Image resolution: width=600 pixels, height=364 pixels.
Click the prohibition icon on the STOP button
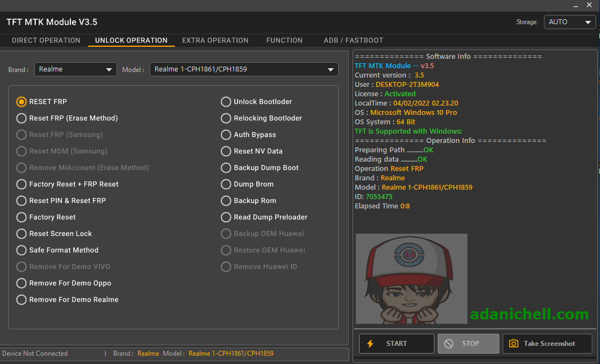click(448, 343)
